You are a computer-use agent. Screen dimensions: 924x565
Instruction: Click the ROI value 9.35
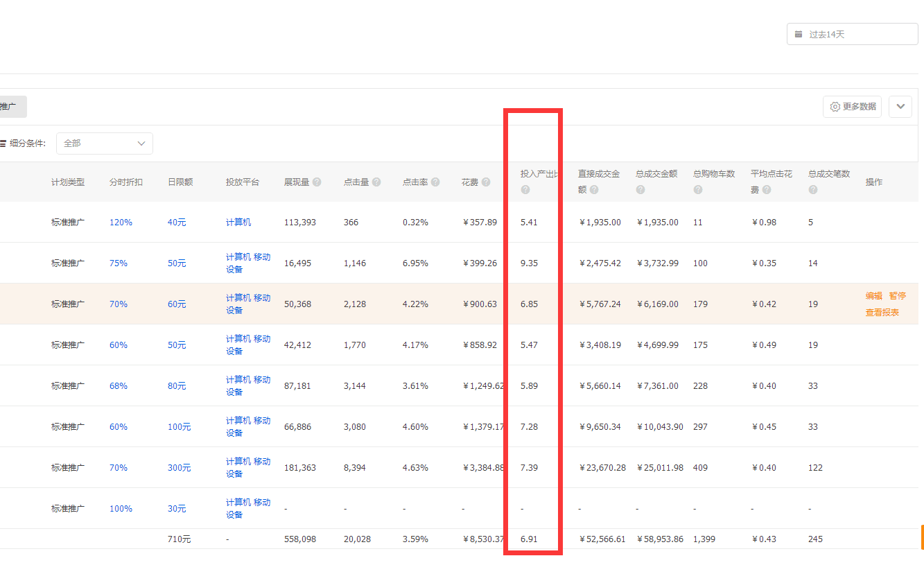pyautogui.click(x=529, y=263)
